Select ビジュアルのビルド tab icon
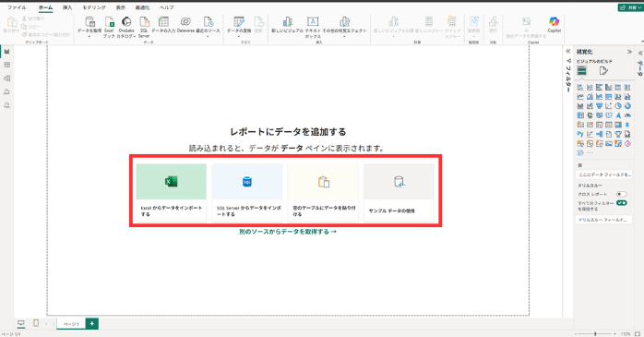Viewport: 644px width, 337px height. (581, 71)
